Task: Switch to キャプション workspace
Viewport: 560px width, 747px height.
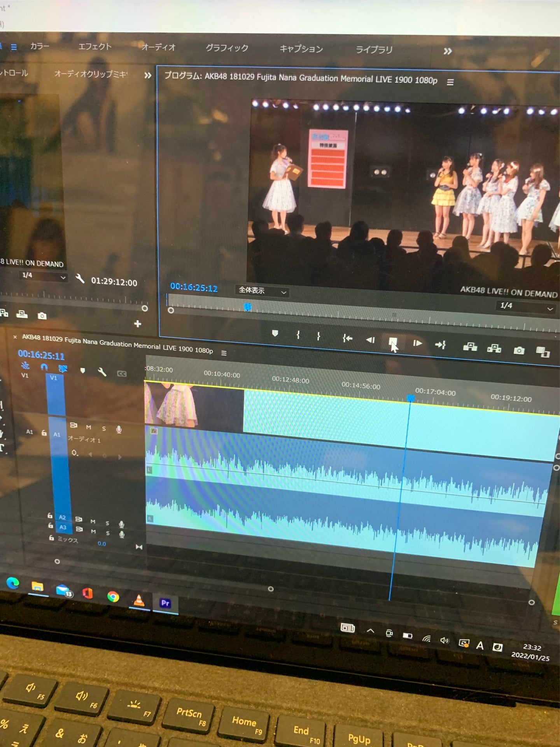Action: coord(301,49)
